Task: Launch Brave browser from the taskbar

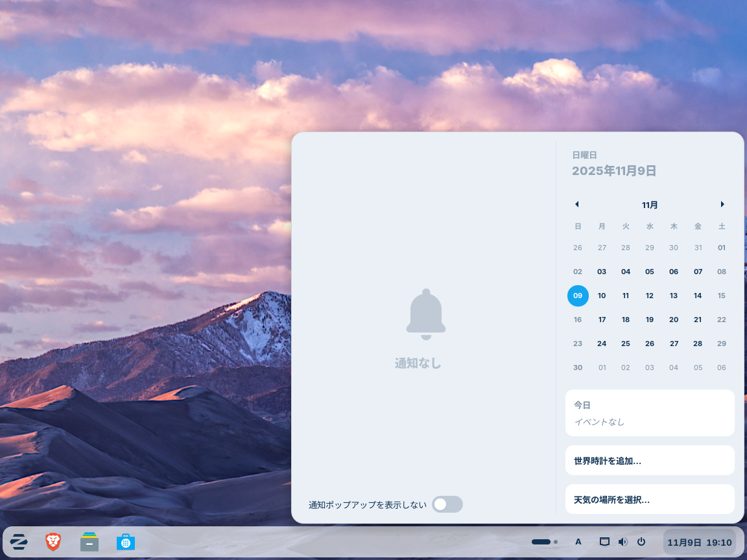Action: 53,542
